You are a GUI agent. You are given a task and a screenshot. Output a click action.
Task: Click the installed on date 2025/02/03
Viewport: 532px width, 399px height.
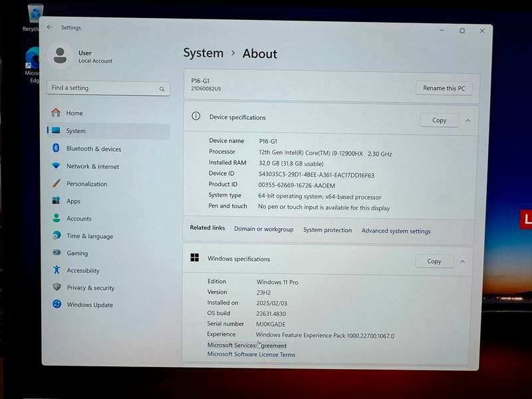[272, 303]
